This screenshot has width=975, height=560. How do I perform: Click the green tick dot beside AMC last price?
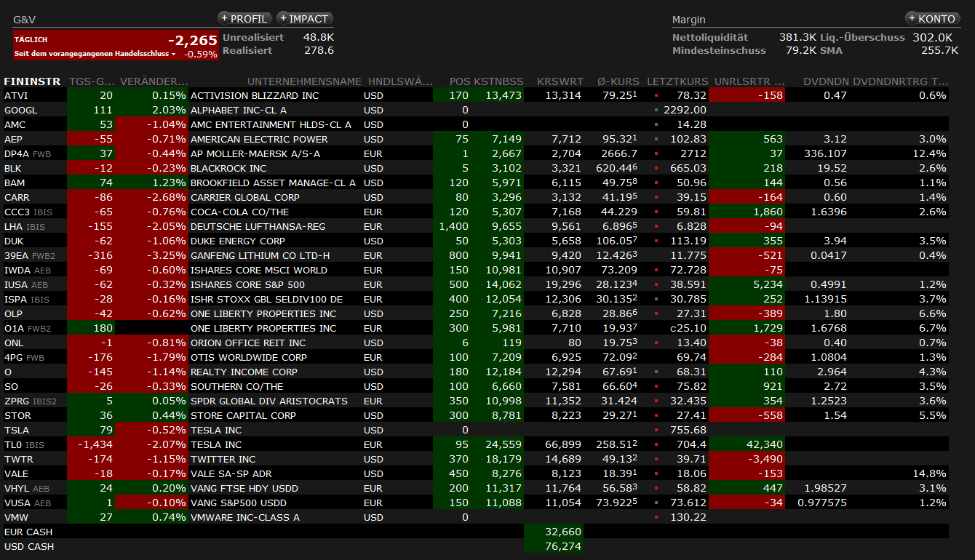656,125
